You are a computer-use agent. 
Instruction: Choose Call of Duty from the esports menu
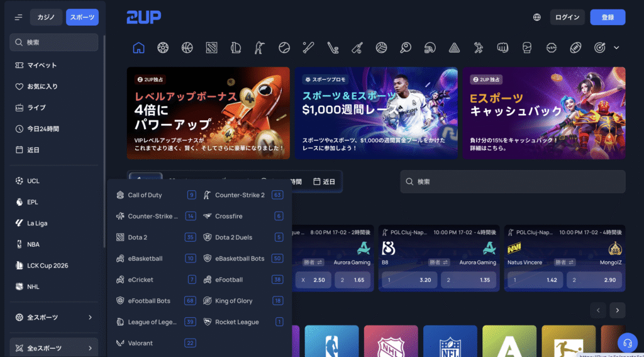tap(156, 195)
